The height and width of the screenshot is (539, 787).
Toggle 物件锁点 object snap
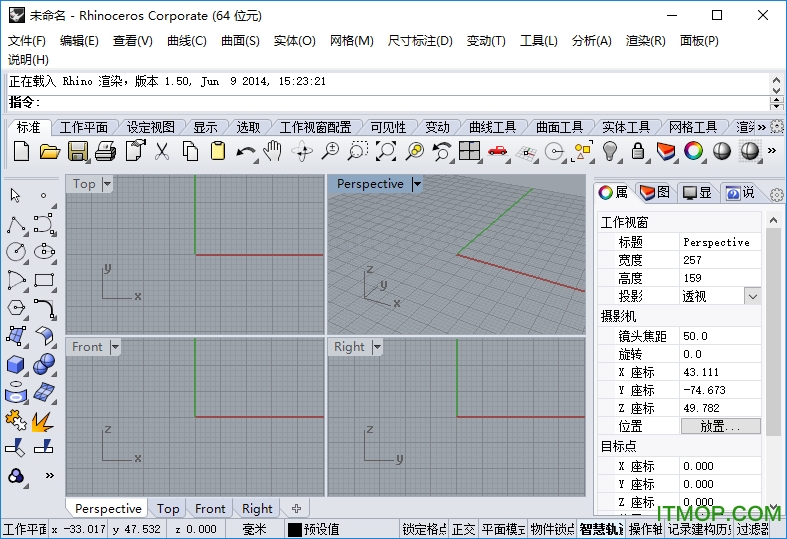[x=552, y=529]
